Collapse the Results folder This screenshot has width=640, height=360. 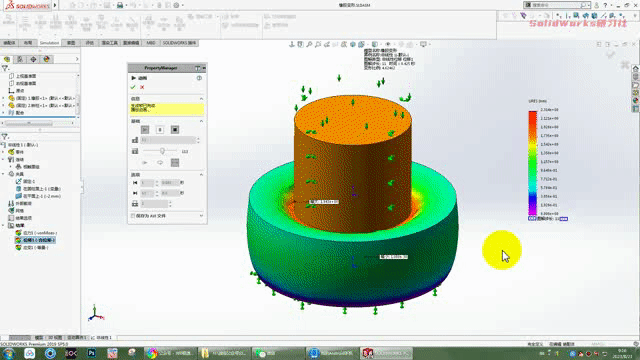click(3, 225)
